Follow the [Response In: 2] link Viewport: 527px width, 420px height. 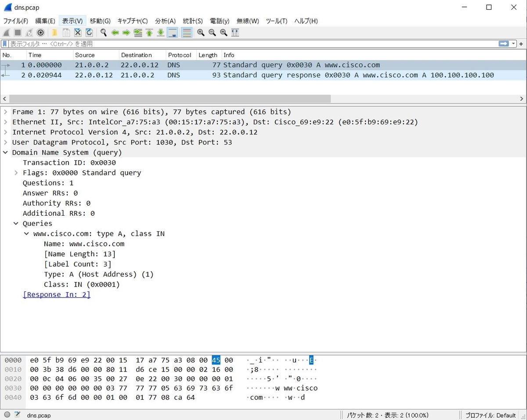[57, 294]
